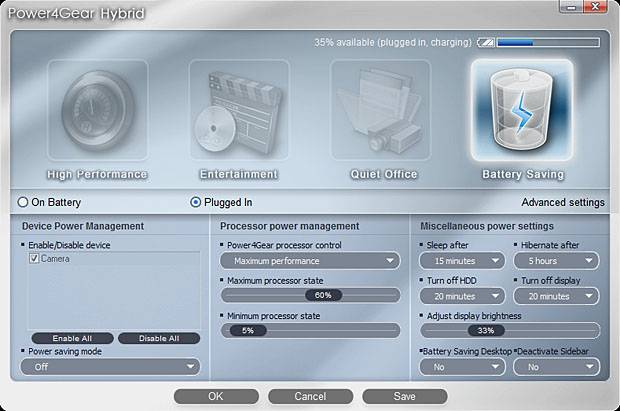Click the Battery Saving mode label

(523, 174)
